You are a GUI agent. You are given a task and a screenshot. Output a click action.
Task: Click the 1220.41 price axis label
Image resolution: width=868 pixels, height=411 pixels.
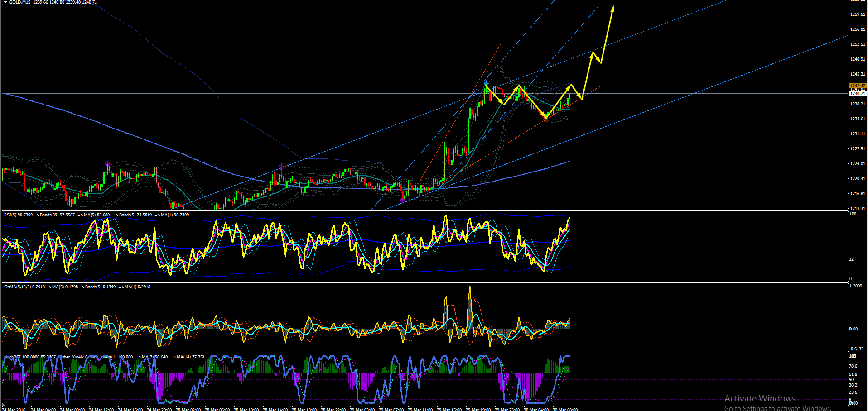(858, 179)
